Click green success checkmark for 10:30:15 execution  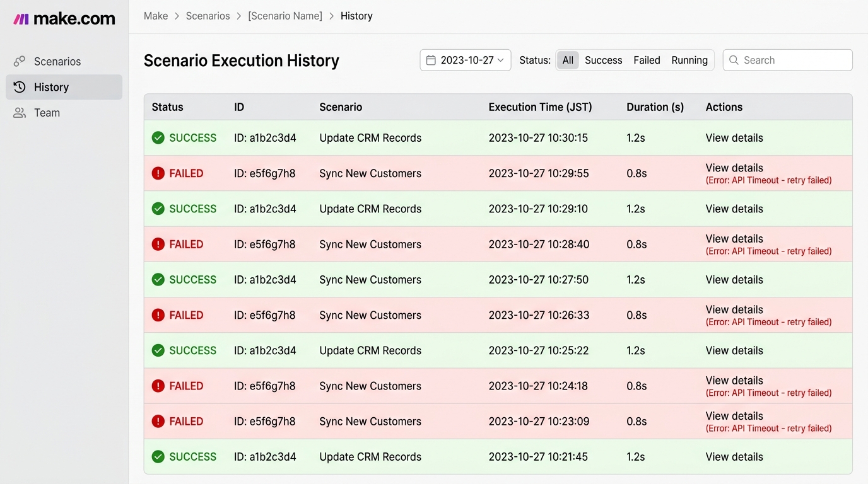tap(158, 138)
